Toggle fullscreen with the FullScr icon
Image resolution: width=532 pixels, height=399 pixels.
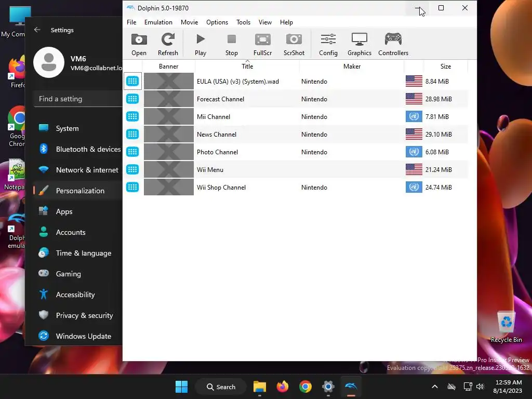pos(262,45)
